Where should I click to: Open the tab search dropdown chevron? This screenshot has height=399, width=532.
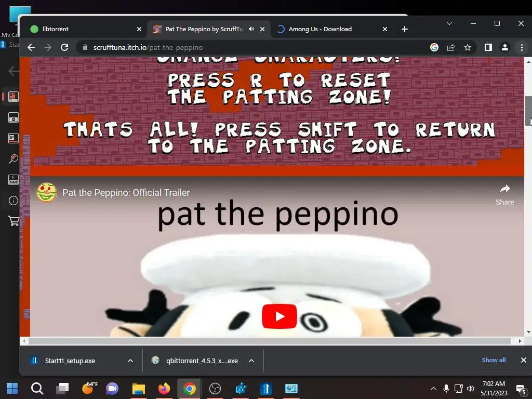point(449,23)
